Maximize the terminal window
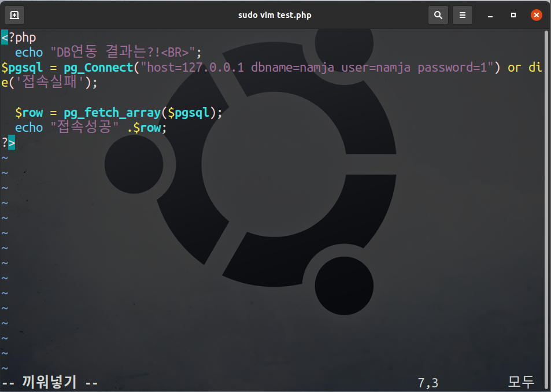The width and height of the screenshot is (551, 392). click(x=513, y=15)
